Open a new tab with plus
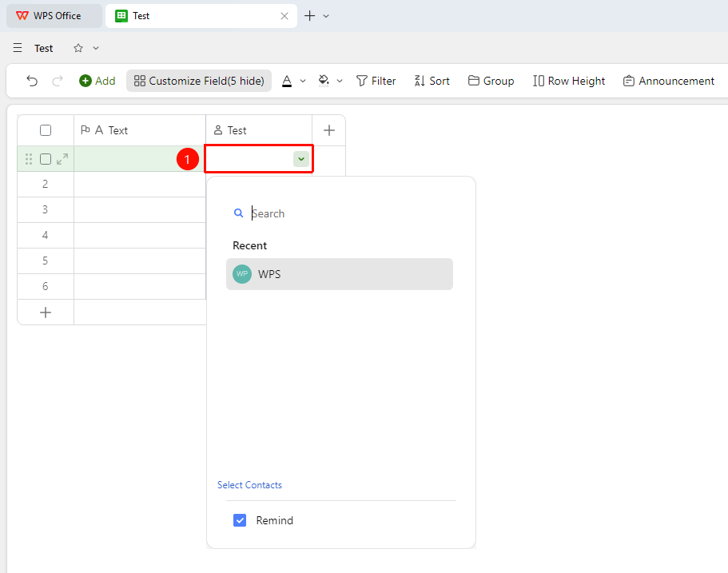This screenshot has width=728, height=573. pyautogui.click(x=310, y=16)
